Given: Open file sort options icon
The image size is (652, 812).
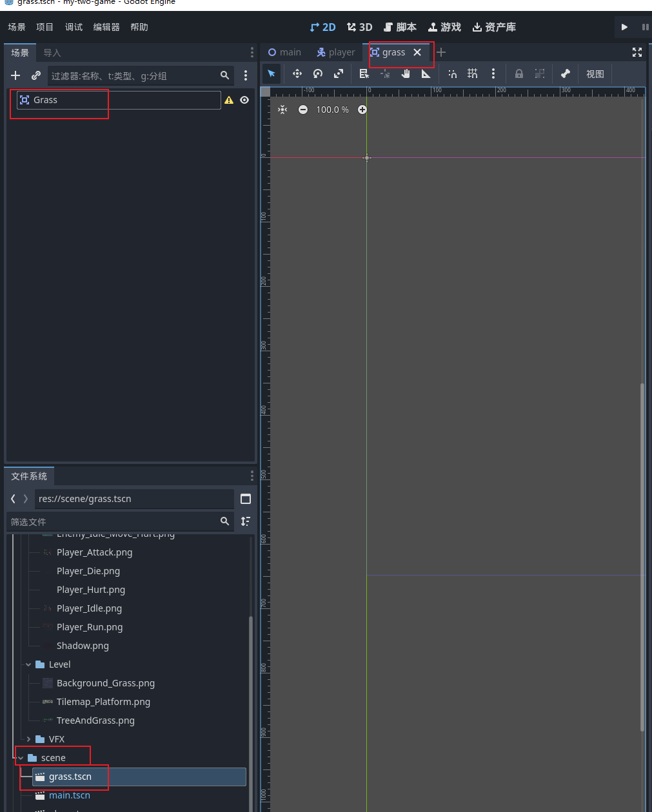Looking at the screenshot, I should (x=246, y=521).
